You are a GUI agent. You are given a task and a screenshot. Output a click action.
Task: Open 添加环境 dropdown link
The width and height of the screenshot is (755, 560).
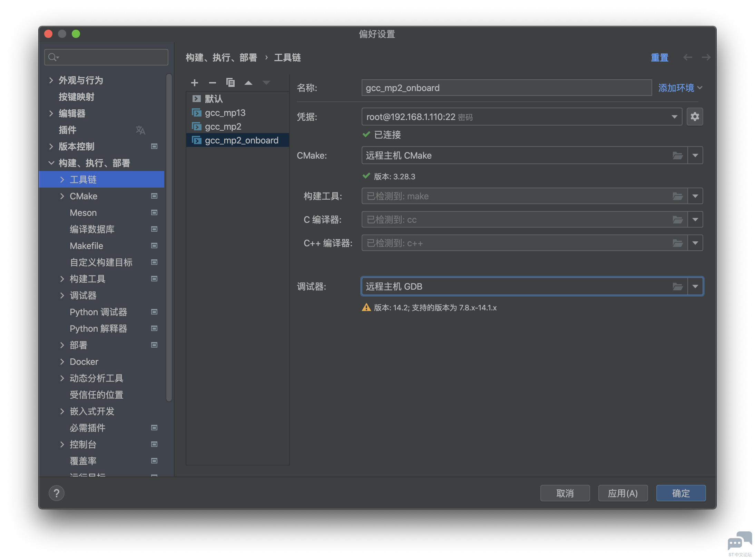(x=680, y=88)
